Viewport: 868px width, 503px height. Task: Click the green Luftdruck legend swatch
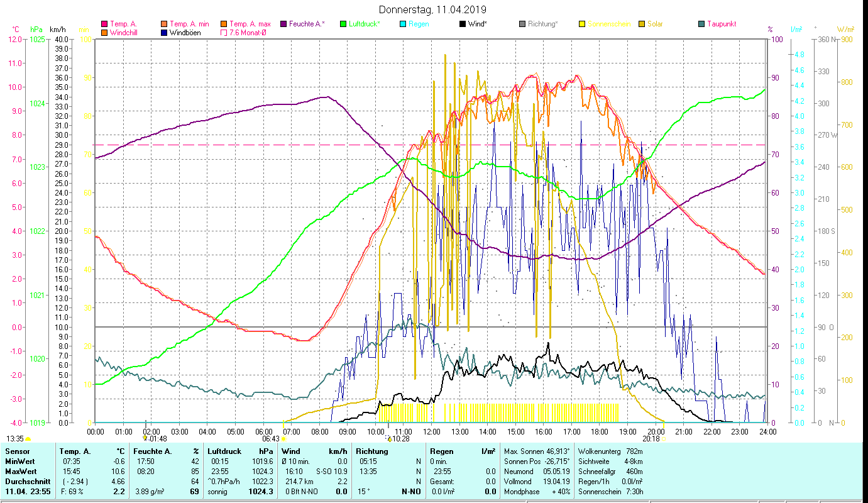tap(343, 24)
